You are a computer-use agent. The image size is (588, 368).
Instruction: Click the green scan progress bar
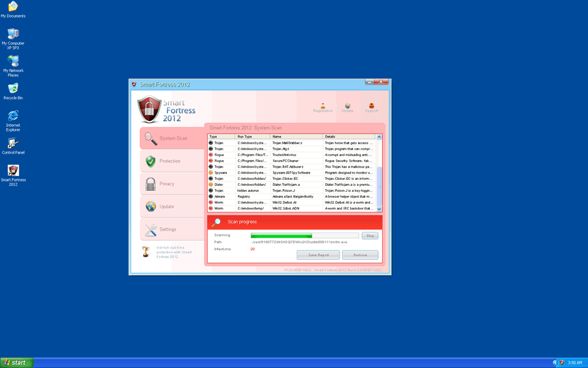281,235
